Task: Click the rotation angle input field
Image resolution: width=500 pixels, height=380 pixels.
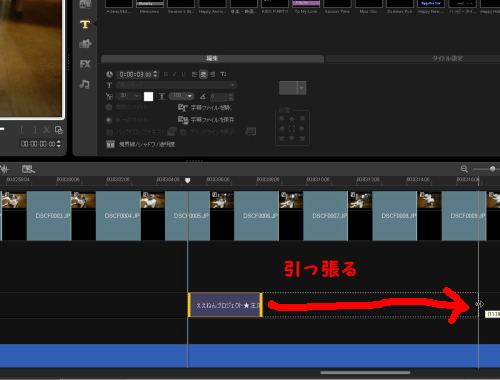Action: [219, 97]
